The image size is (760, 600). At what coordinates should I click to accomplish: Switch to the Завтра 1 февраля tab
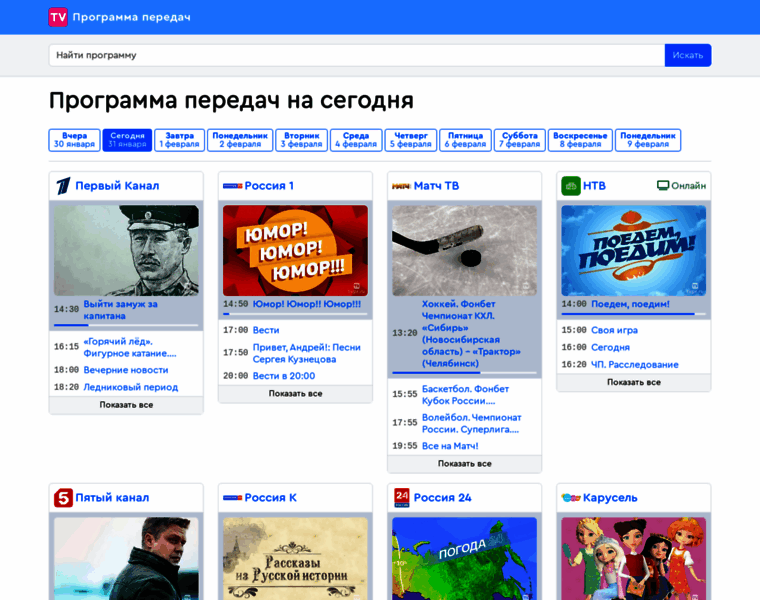point(180,140)
